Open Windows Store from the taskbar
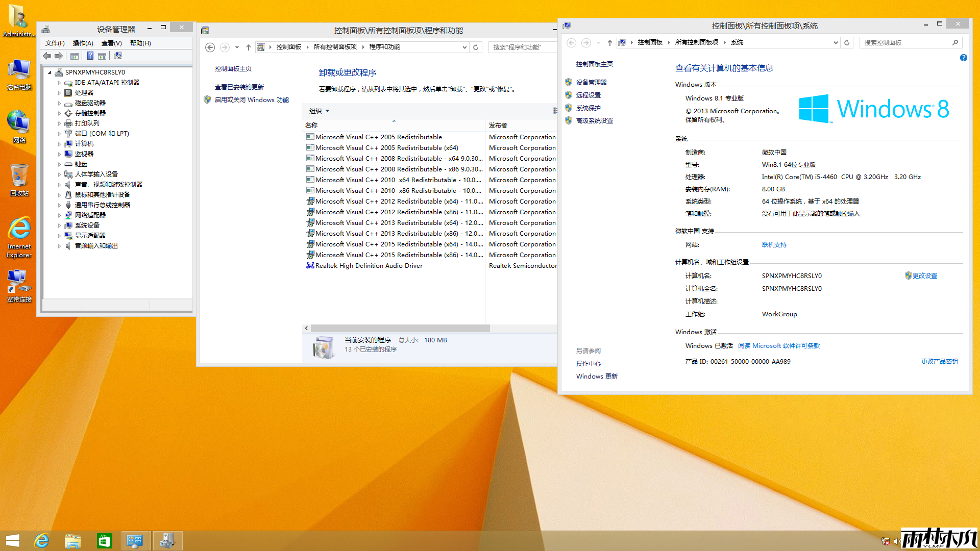 [x=104, y=540]
